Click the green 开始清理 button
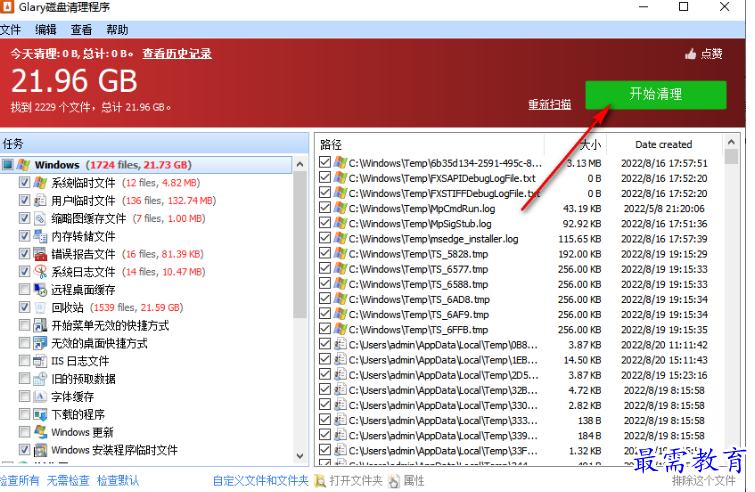Image resolution: width=755 pixels, height=492 pixels. click(656, 95)
